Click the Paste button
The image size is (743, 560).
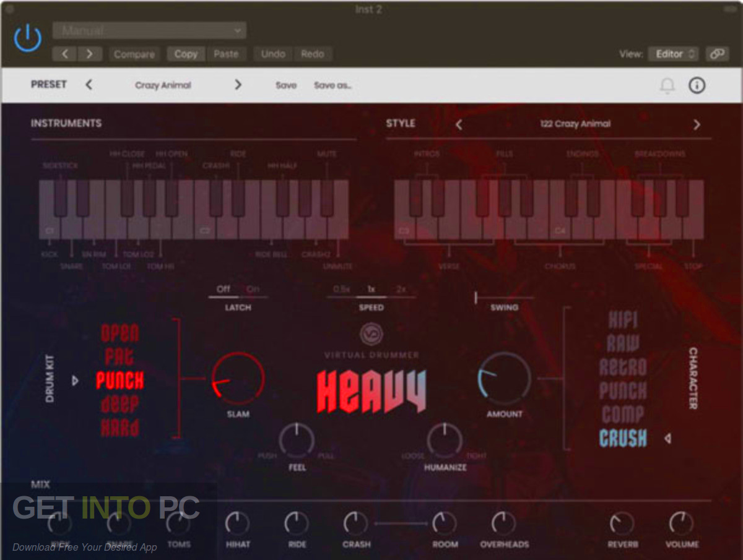[226, 54]
